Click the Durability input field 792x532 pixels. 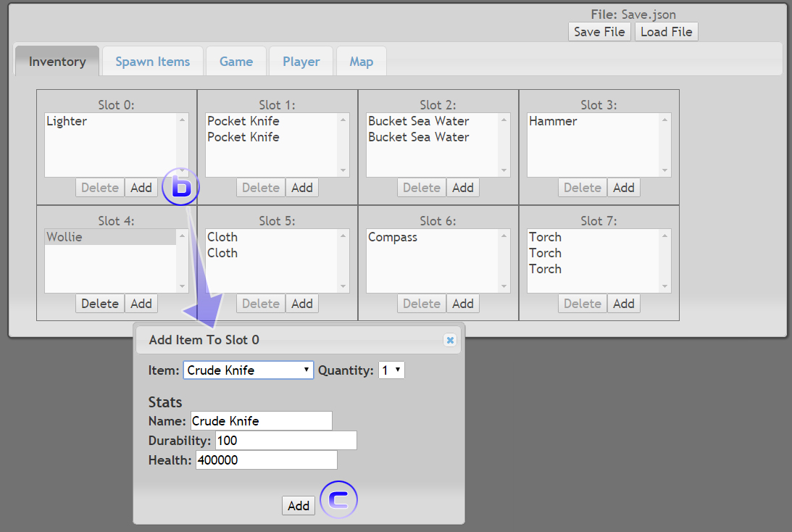coord(285,441)
